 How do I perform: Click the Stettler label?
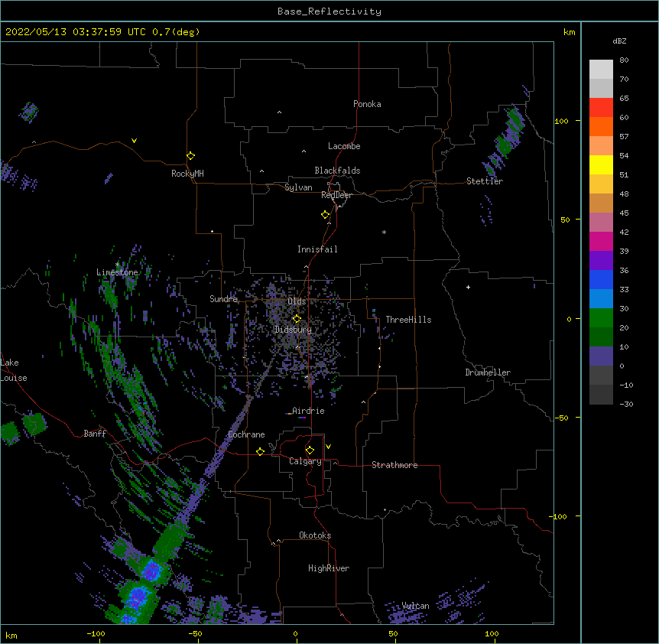coord(484,181)
